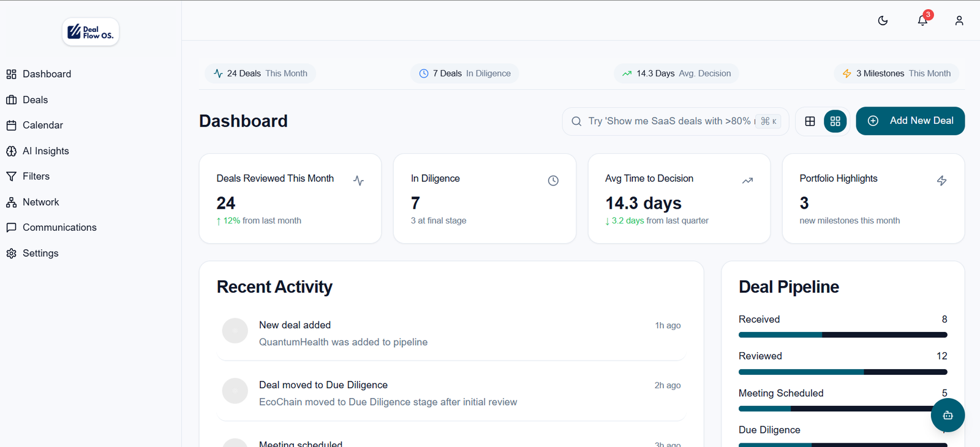Open the chatbot assistant floating button
Image resolution: width=980 pixels, height=447 pixels.
click(x=948, y=415)
